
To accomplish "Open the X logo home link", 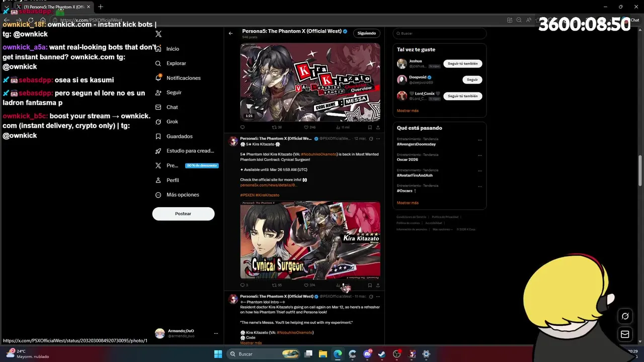I will (158, 34).
